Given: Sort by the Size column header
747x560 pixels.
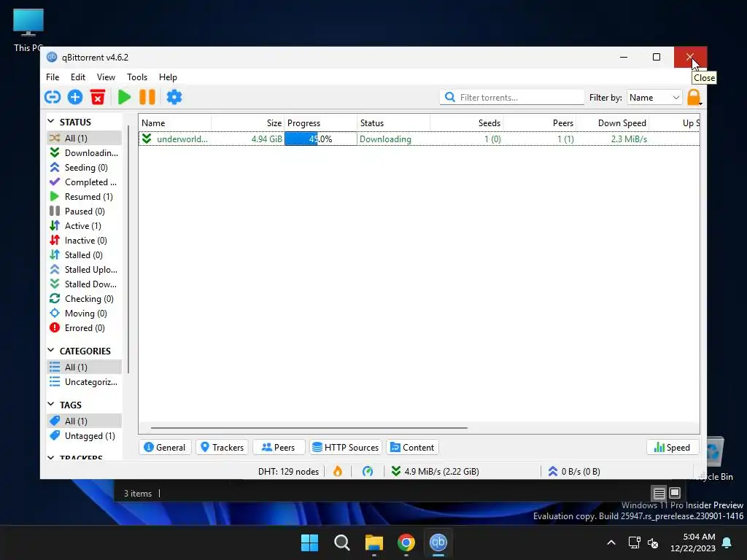Looking at the screenshot, I should click(248, 122).
